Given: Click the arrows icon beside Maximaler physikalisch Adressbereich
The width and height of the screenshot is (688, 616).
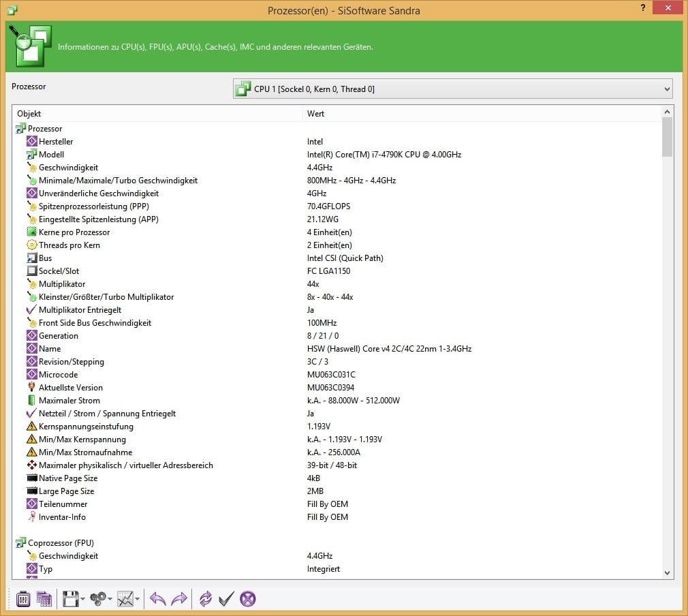Looking at the screenshot, I should pyautogui.click(x=31, y=465).
